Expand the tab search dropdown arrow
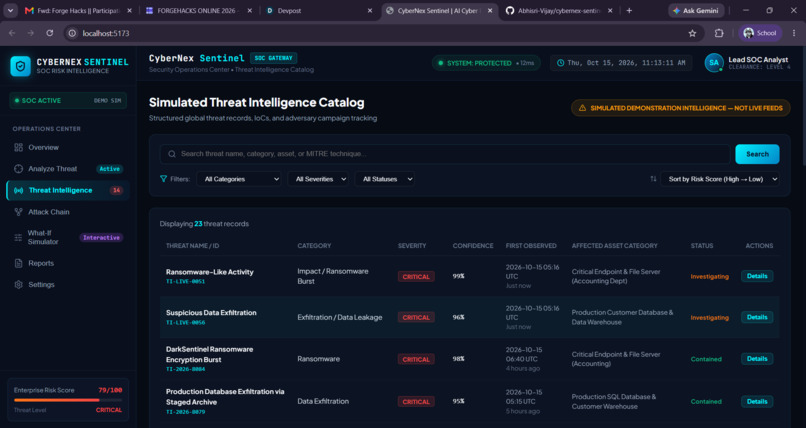Screen dimensions: 806x428 click(x=10, y=10)
